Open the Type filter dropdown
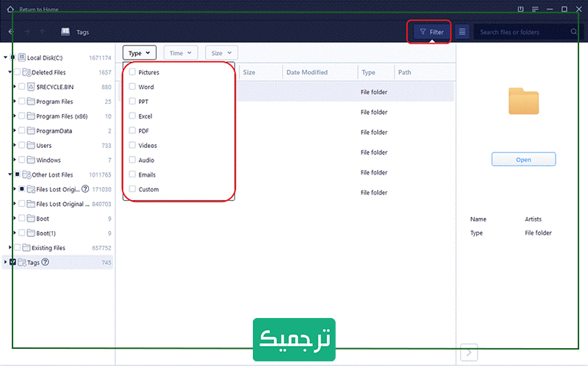The width and height of the screenshot is (588, 368). coord(139,53)
